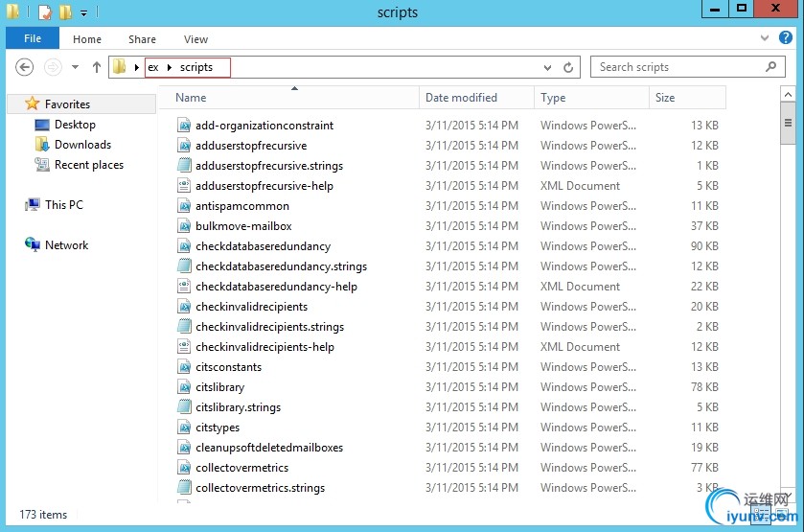The width and height of the screenshot is (804, 532).
Task: Select the bulkmove-mailbox script icon
Action: tap(184, 225)
